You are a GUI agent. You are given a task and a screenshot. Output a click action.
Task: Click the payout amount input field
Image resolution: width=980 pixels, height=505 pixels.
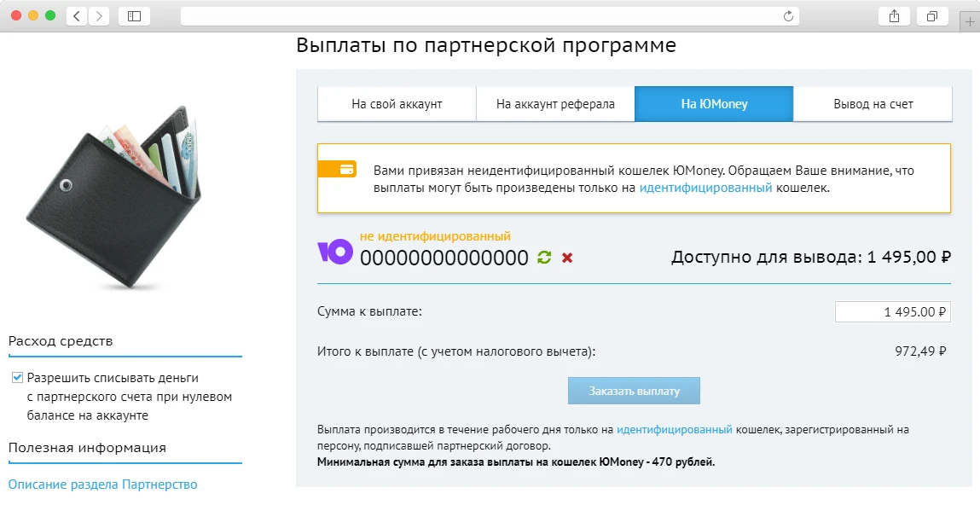(891, 311)
